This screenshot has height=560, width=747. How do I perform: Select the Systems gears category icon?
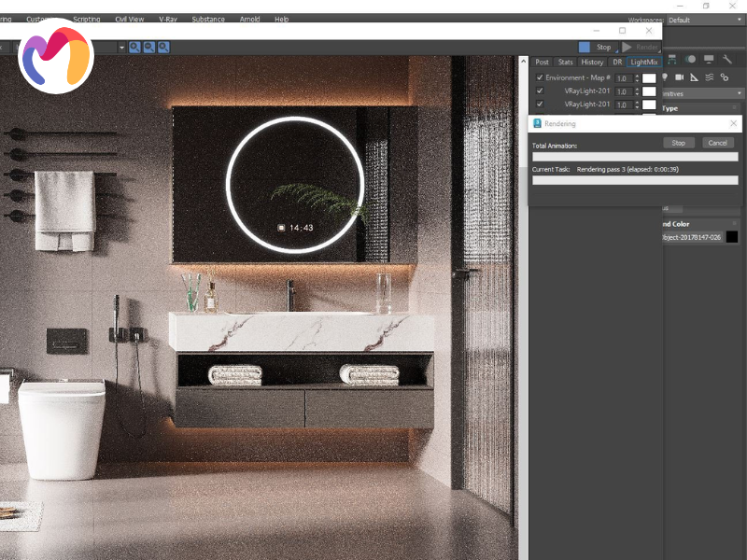pos(724,77)
